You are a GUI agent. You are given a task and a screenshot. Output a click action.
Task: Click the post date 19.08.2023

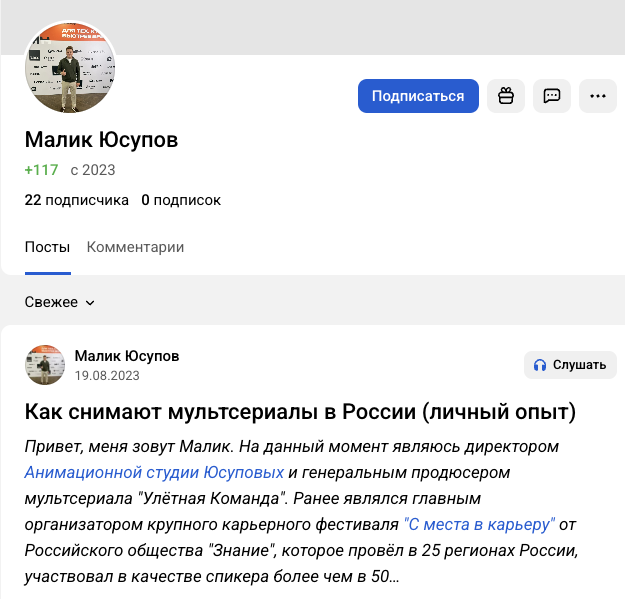click(x=107, y=376)
